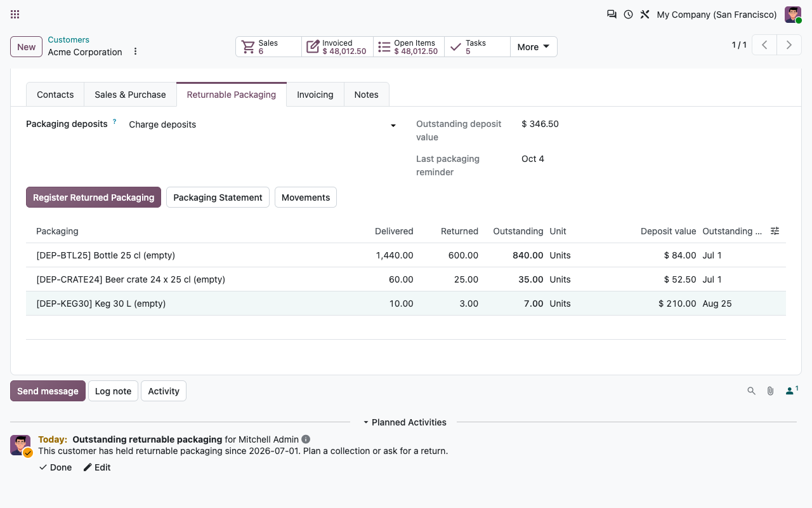Image resolution: width=812 pixels, height=508 pixels.
Task: Open the conversations chat icon
Action: 612,14
